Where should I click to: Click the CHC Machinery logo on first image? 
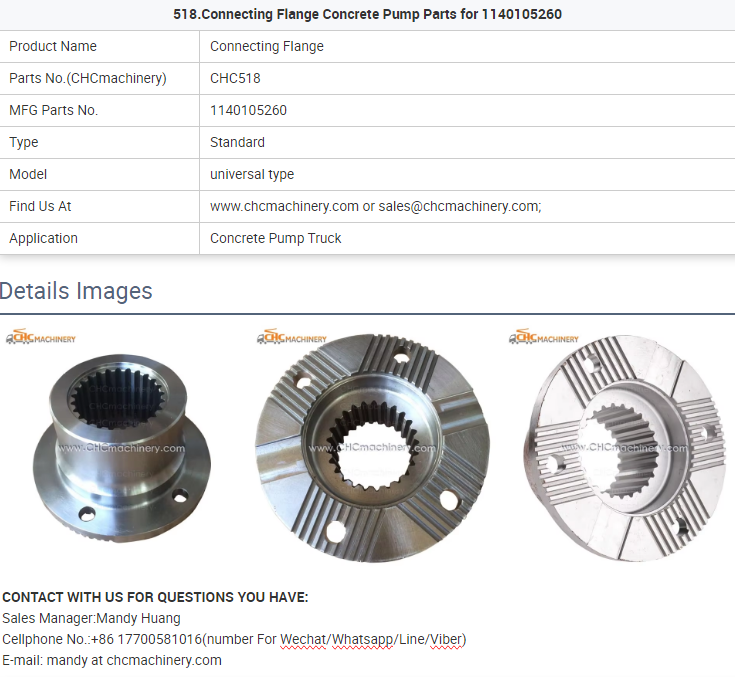coord(41,336)
